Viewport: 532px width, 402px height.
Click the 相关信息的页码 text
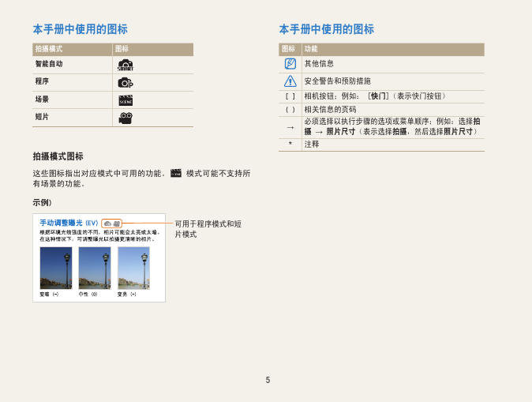pos(330,110)
